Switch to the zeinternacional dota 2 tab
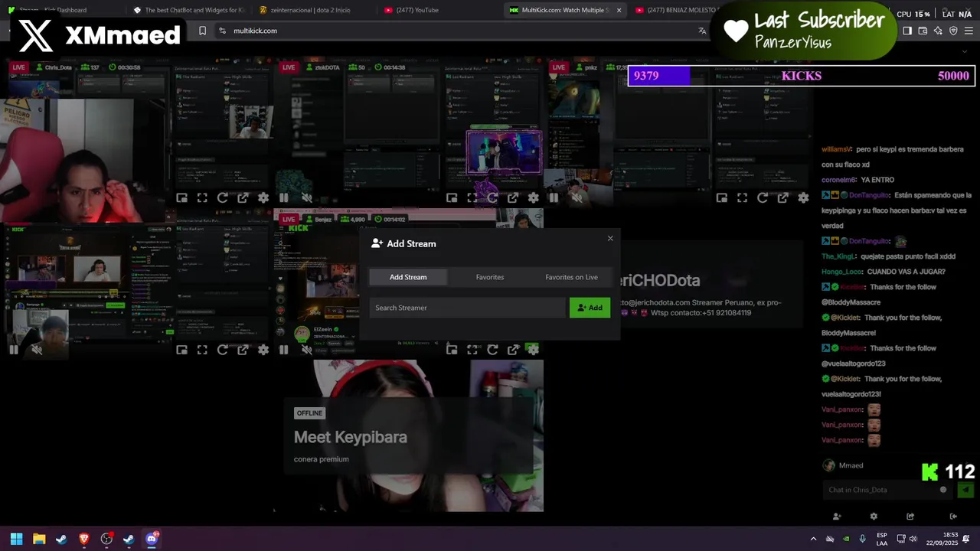 [x=314, y=10]
